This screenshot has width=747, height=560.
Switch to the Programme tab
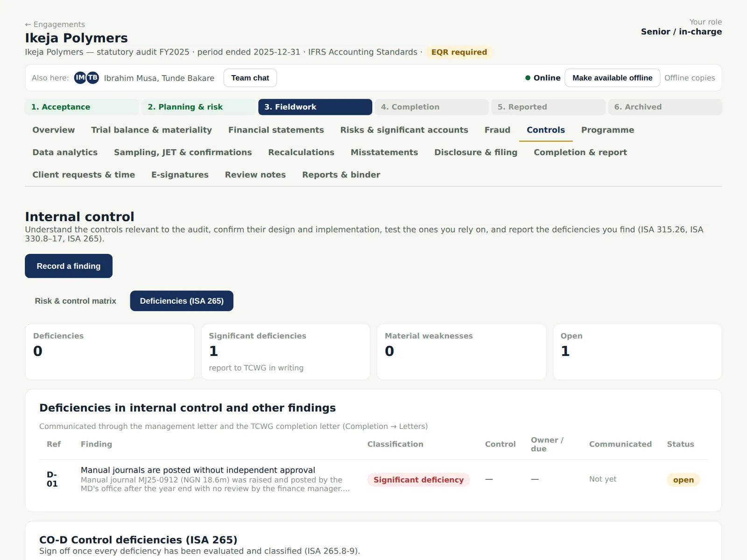click(x=607, y=130)
